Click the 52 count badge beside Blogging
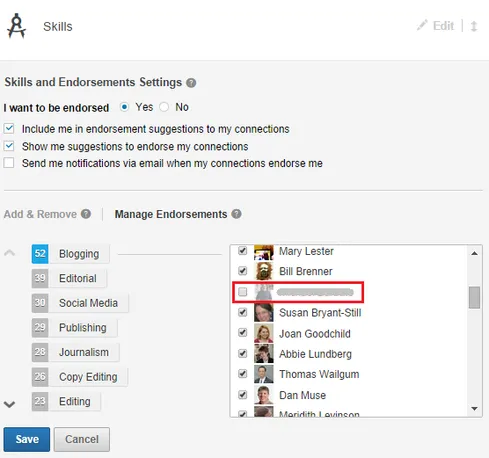The height and width of the screenshot is (458, 489). (x=40, y=254)
